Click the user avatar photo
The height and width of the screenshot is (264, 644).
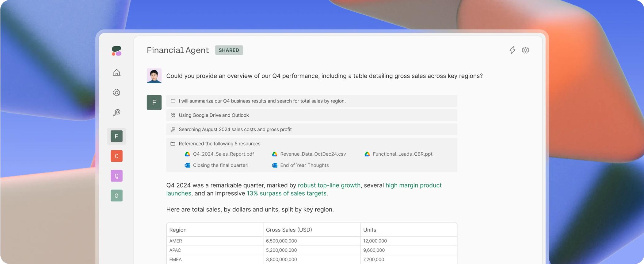(x=154, y=76)
